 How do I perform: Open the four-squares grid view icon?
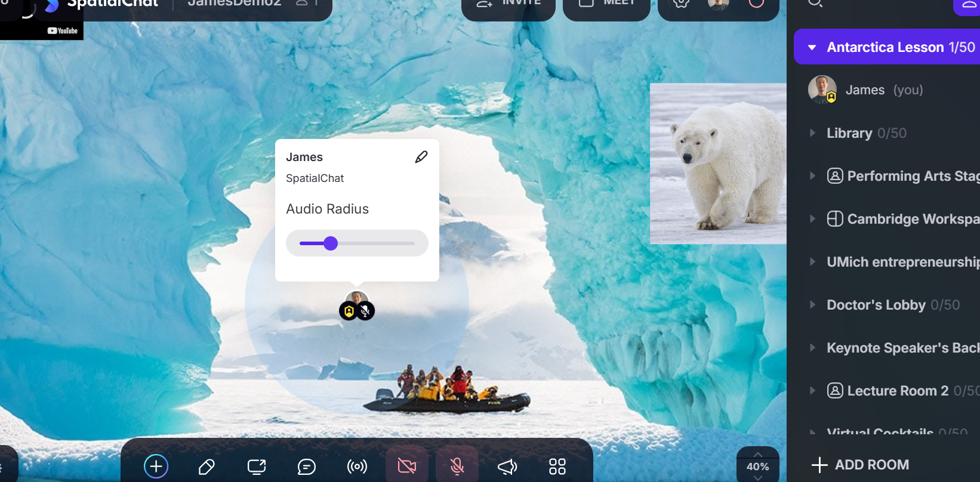tap(557, 466)
